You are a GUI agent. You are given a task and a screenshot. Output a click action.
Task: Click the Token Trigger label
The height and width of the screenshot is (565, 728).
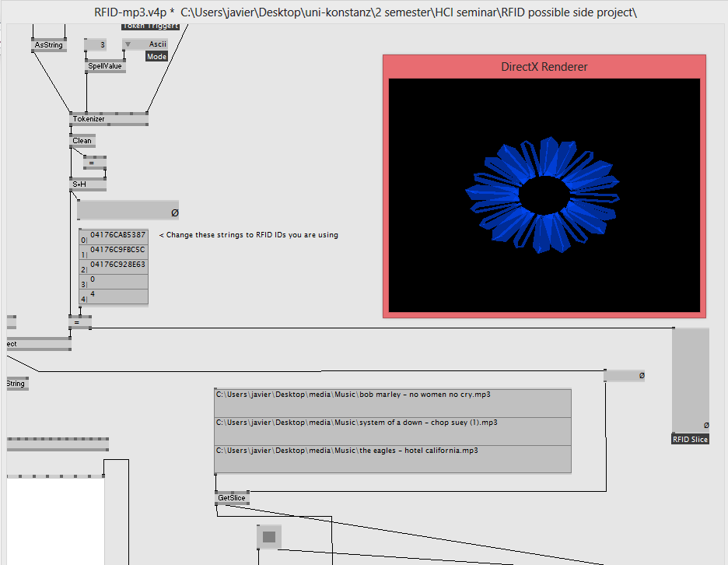coord(150,26)
